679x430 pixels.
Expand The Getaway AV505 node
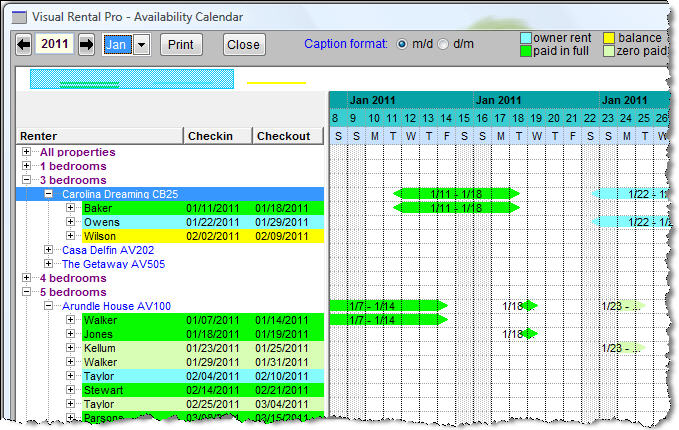click(x=48, y=264)
